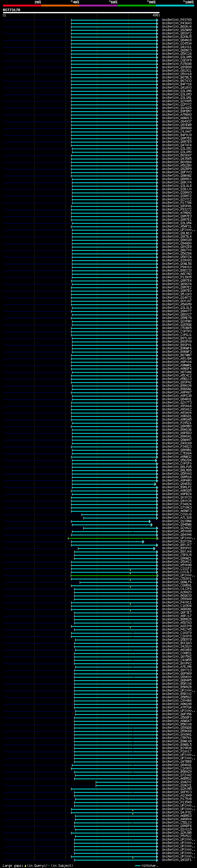The width and height of the screenshot is (197, 868).
Task: Select the UniRef100_O24534 label
Action: click(176, 43)
